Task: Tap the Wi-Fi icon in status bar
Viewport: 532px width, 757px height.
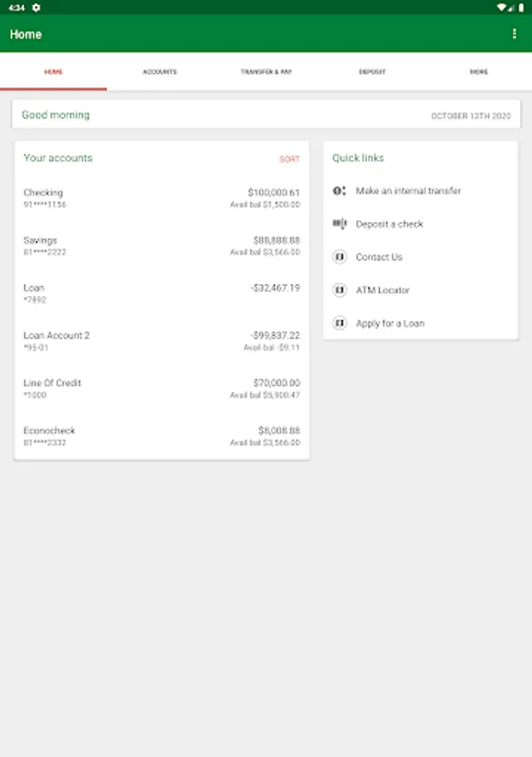Action: click(502, 7)
